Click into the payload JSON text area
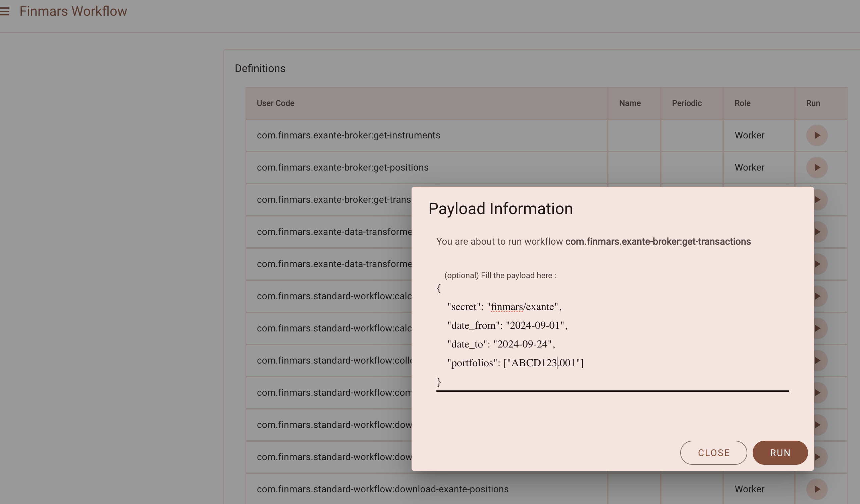 [x=612, y=335]
